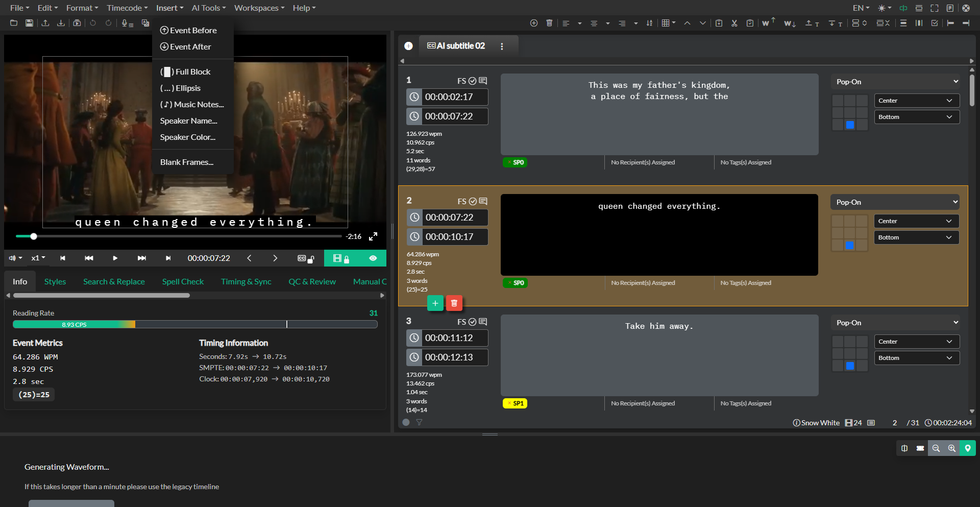Open the Pop-On style dropdown for event 1
The height and width of the screenshot is (507, 980).
coord(896,82)
